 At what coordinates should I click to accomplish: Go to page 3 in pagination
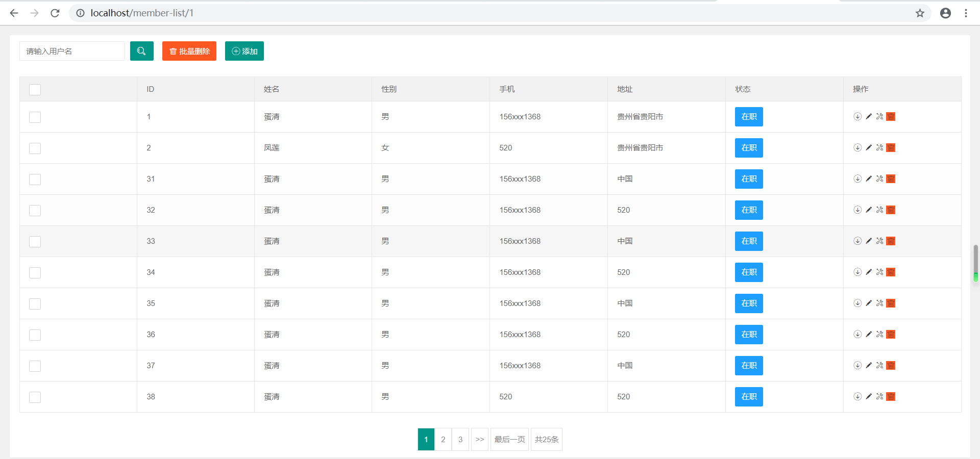coord(460,439)
